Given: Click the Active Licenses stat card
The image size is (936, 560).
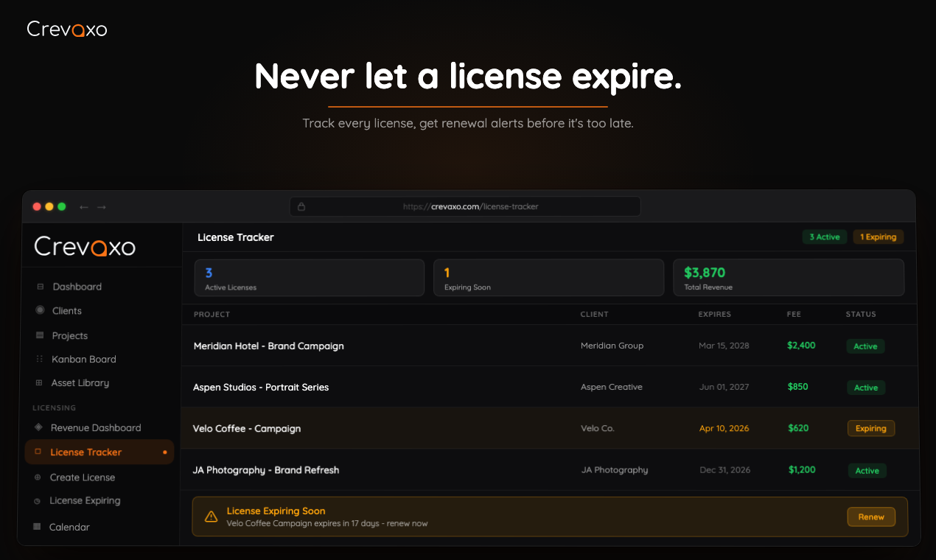Looking at the screenshot, I should pyautogui.click(x=310, y=278).
